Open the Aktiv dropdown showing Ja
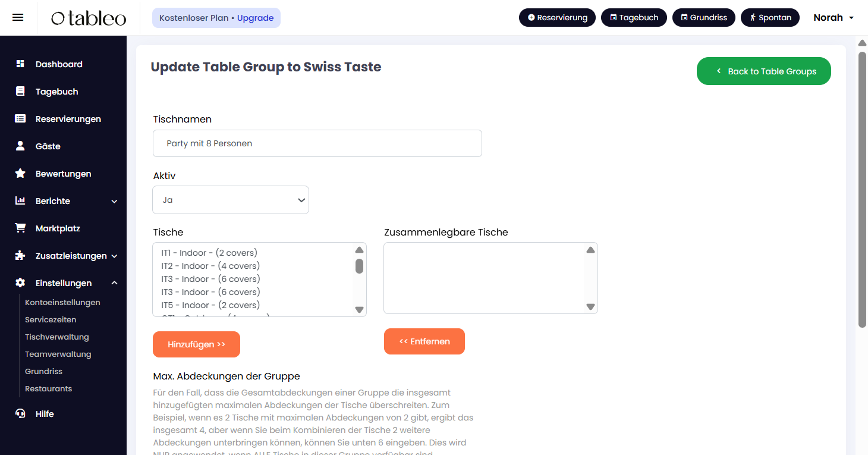Viewport: 868px width, 455px height. [231, 200]
